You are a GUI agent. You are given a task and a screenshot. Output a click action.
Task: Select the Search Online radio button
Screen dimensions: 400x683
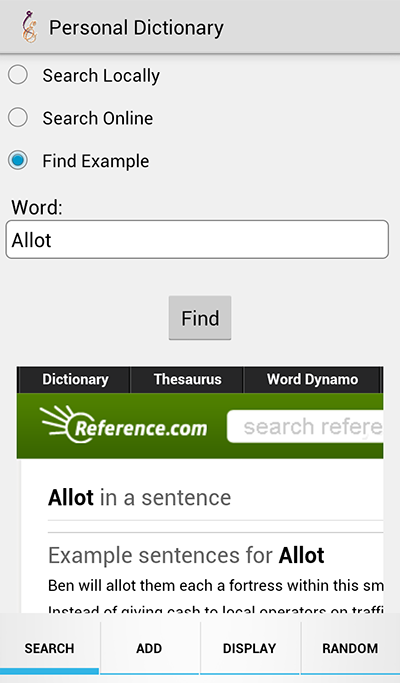[18, 118]
